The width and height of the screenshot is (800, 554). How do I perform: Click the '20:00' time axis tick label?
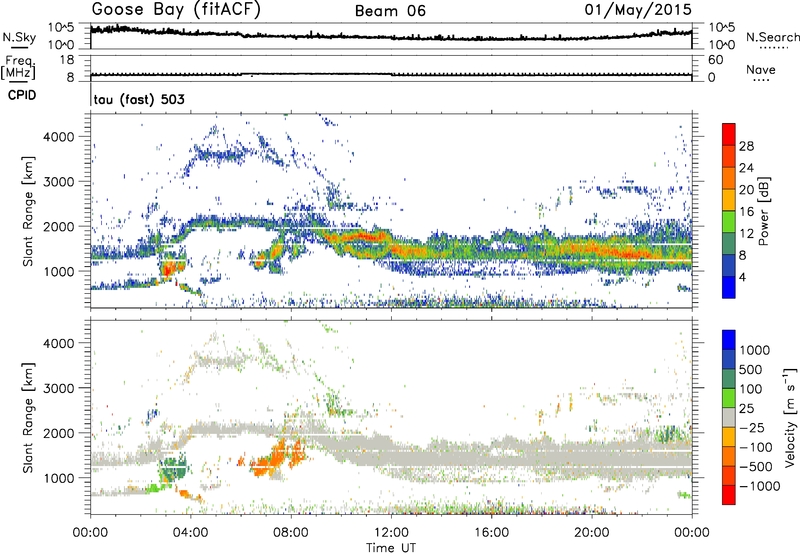[x=592, y=533]
